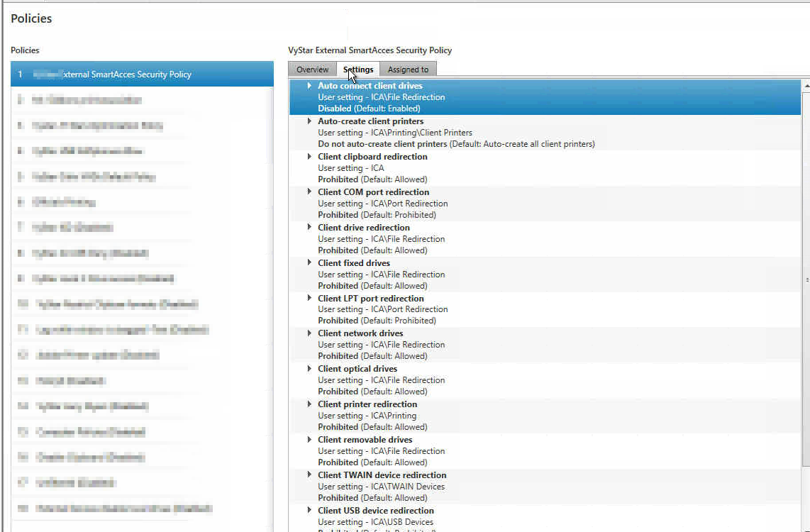This screenshot has width=810, height=532.
Task: Expand the Auto-create client printers setting
Action: 309,121
